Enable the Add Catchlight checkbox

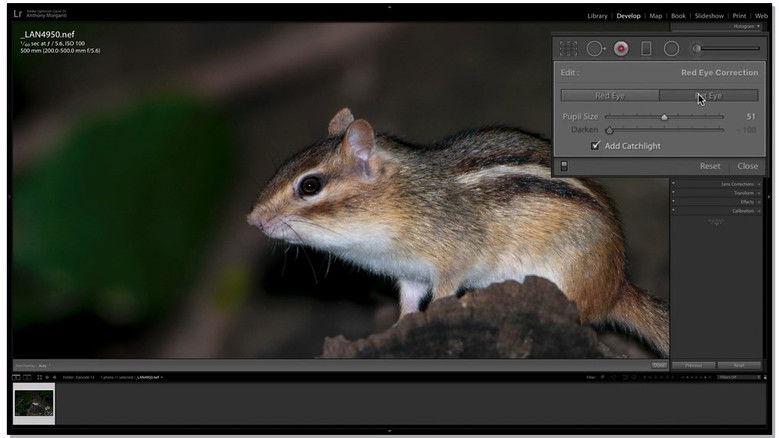pyautogui.click(x=596, y=146)
